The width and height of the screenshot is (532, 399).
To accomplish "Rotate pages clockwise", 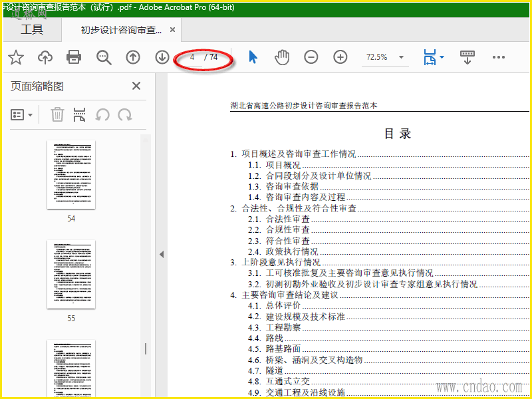I will [125, 114].
